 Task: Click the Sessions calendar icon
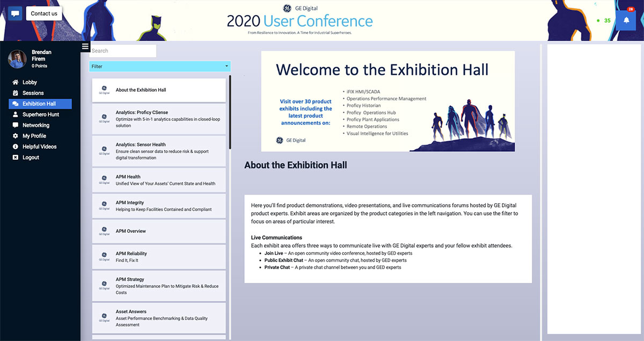(16, 93)
